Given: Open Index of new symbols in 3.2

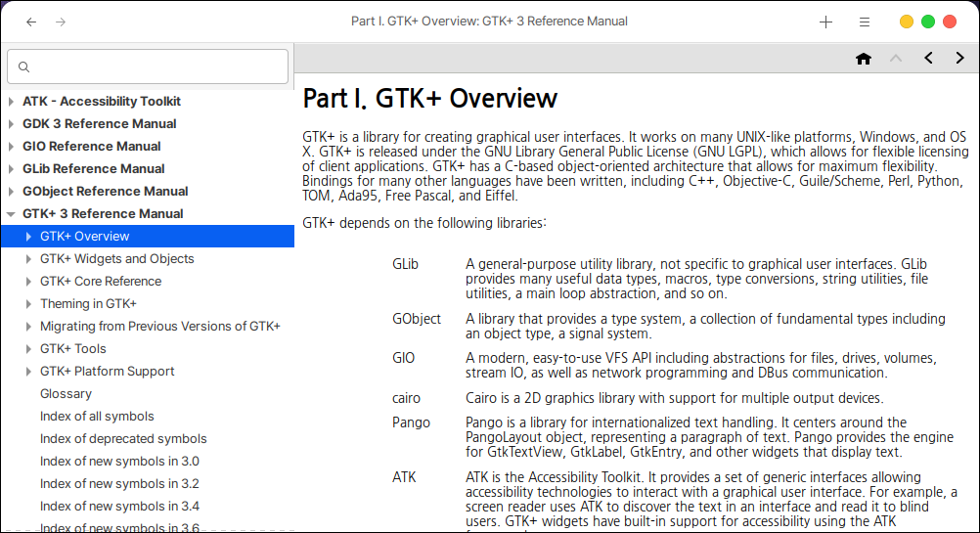Looking at the screenshot, I should [119, 484].
